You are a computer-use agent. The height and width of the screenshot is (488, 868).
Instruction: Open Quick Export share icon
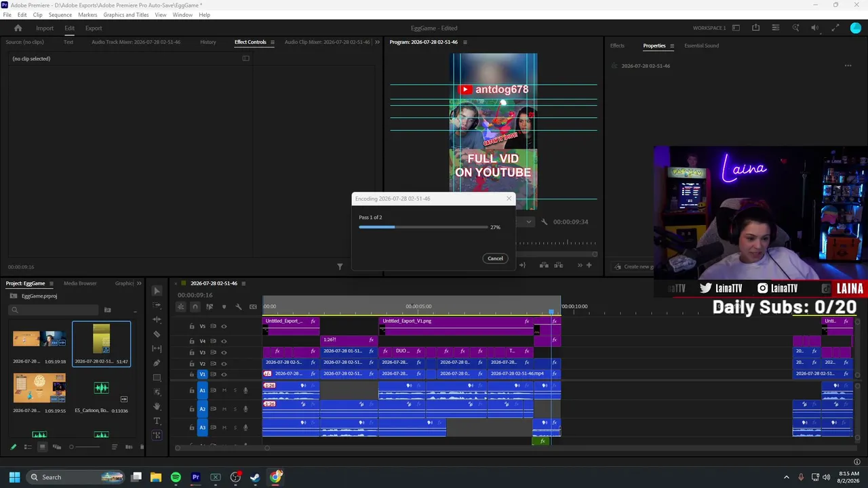point(755,28)
